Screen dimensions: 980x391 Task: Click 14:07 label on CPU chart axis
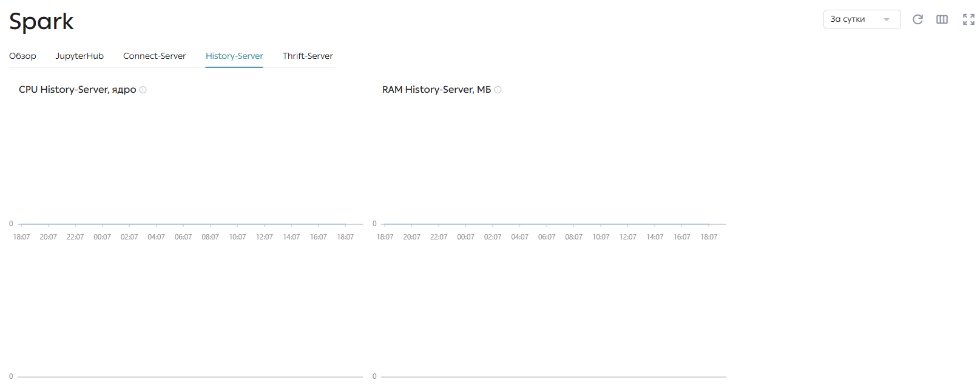coord(291,237)
